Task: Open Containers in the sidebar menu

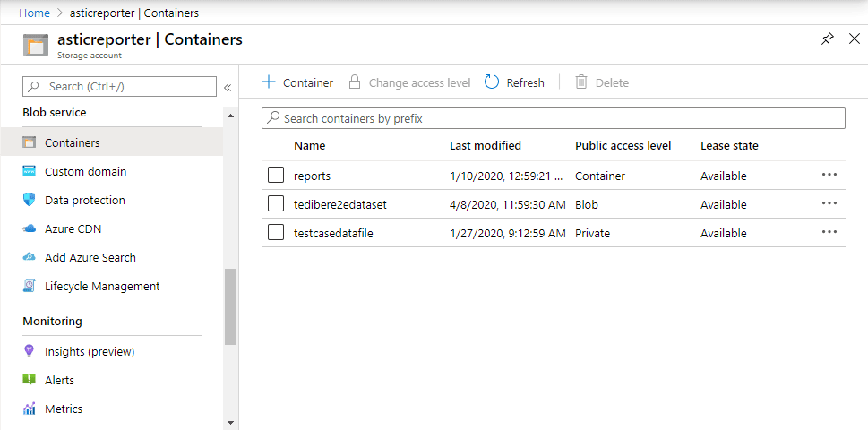Action: click(x=112, y=142)
